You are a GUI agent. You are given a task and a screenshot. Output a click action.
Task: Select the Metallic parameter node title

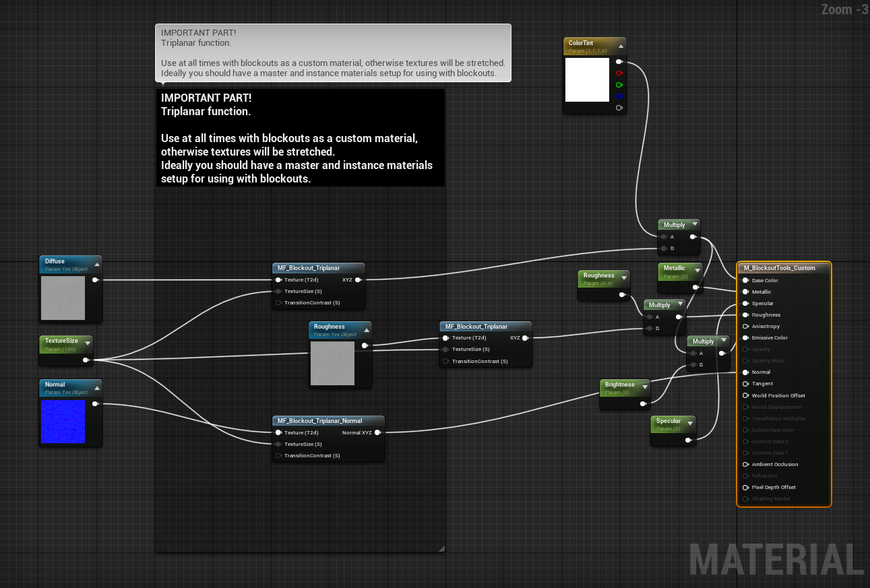click(x=675, y=268)
